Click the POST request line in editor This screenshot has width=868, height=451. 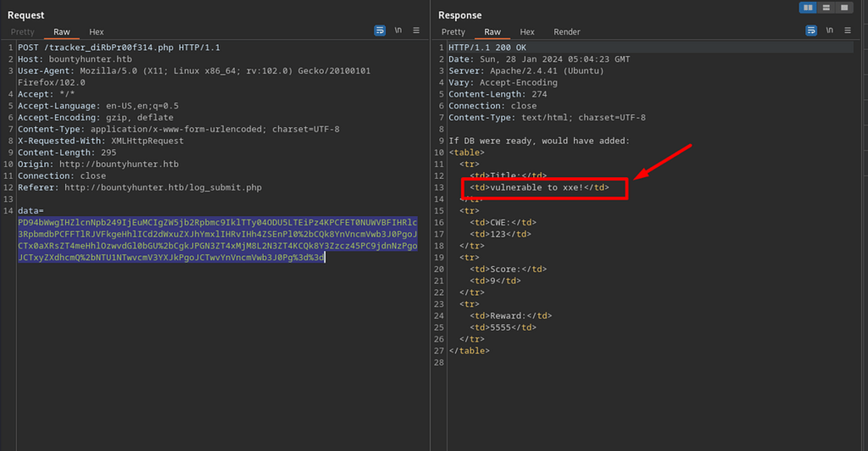tap(119, 47)
